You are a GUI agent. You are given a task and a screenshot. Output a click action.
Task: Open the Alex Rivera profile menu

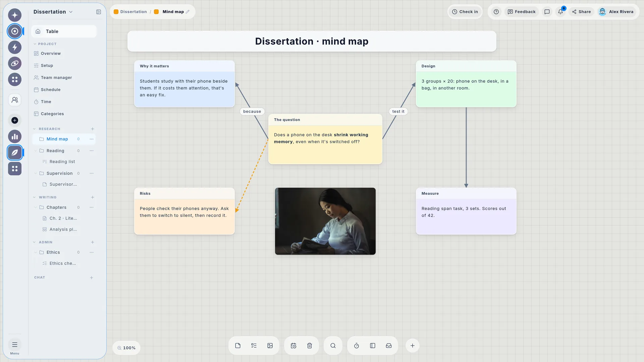click(x=616, y=12)
